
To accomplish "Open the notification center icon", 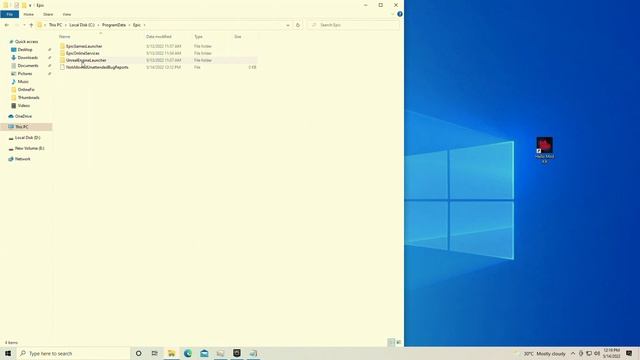I will [x=629, y=353].
